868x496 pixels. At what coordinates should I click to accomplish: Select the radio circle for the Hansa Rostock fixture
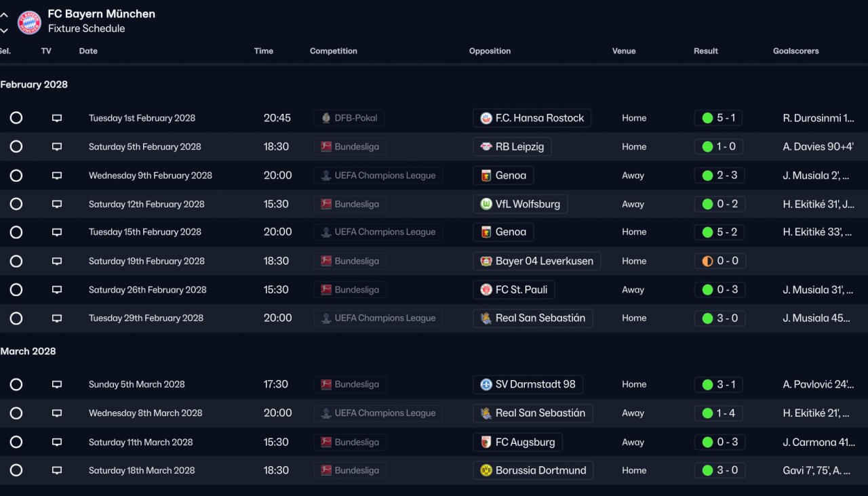16,118
